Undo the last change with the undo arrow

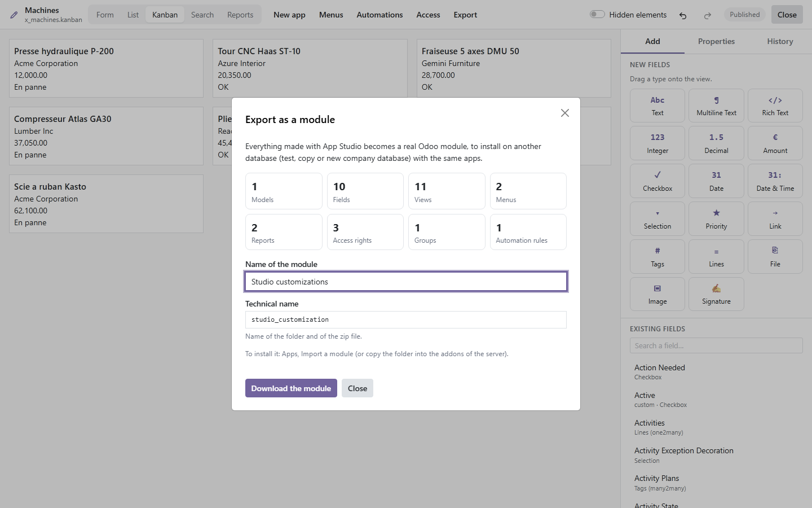[x=683, y=15]
